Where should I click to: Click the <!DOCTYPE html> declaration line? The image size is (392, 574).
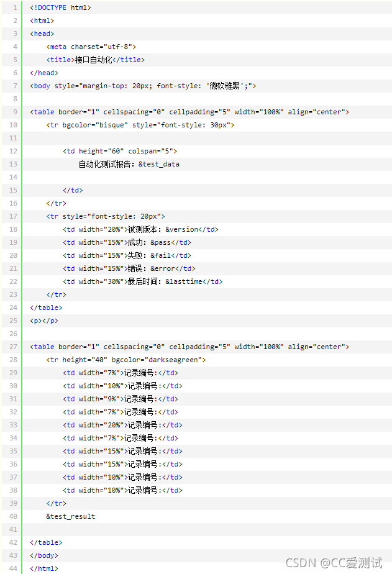point(60,7)
